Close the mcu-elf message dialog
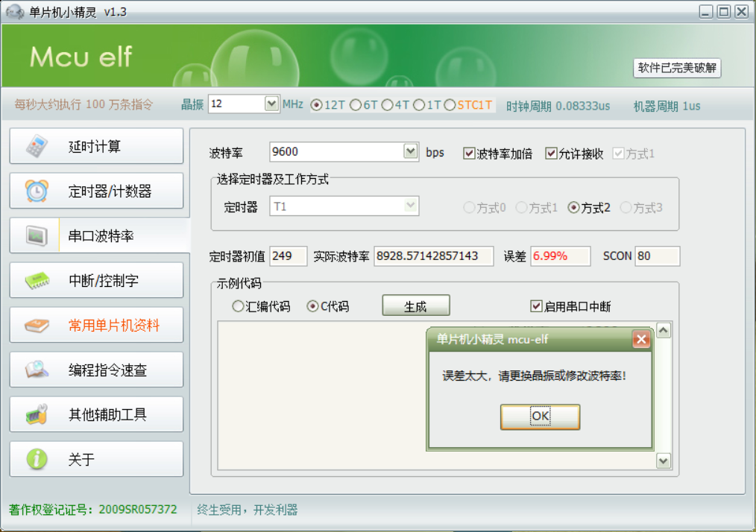Image resolution: width=756 pixels, height=532 pixels. click(640, 339)
